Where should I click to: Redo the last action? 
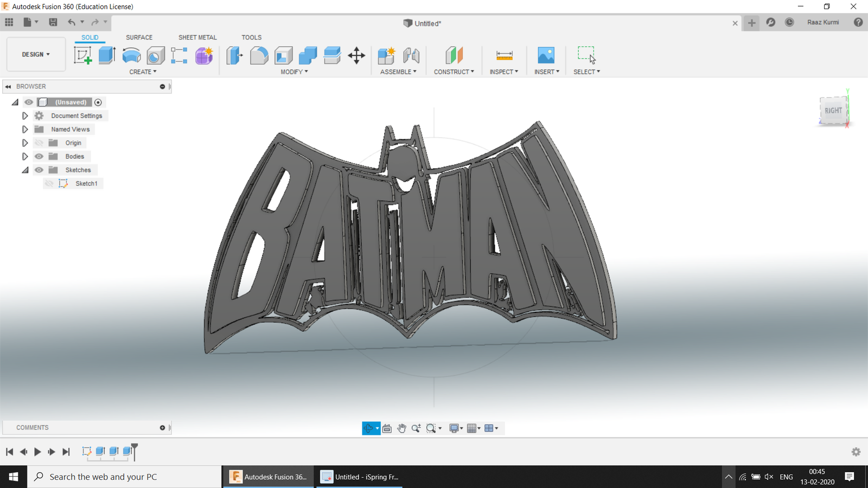[95, 22]
